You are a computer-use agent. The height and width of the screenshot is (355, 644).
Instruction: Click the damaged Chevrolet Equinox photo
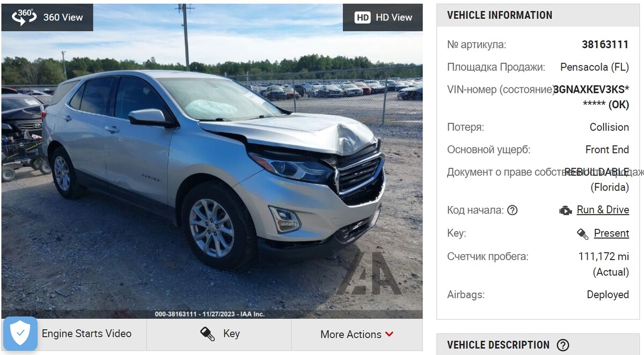click(212, 161)
